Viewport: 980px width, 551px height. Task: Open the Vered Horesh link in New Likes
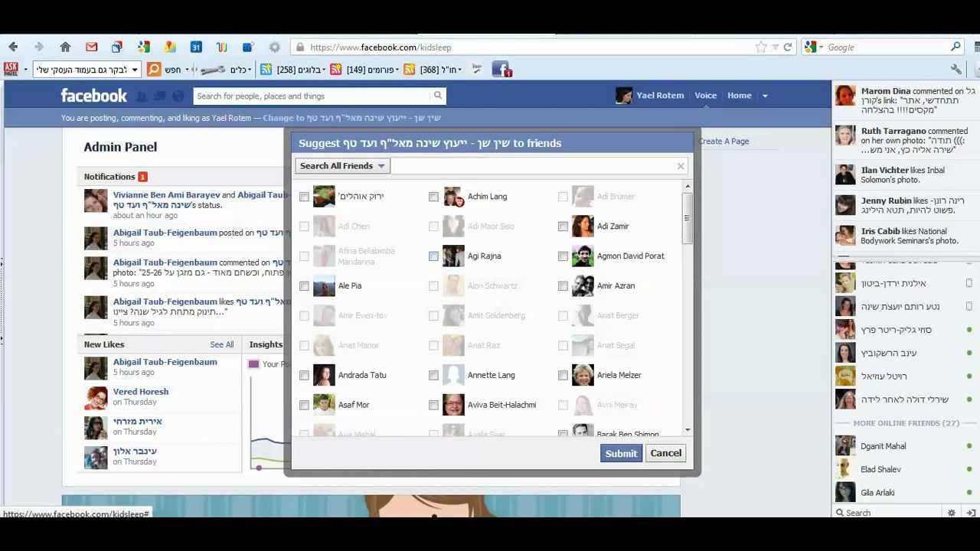coord(141,392)
